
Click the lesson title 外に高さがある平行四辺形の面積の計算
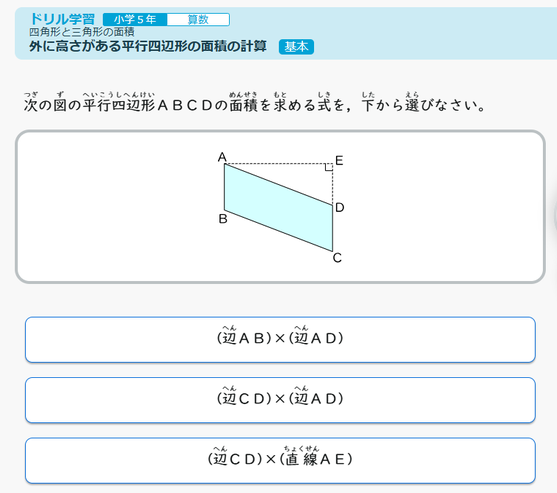(x=148, y=47)
